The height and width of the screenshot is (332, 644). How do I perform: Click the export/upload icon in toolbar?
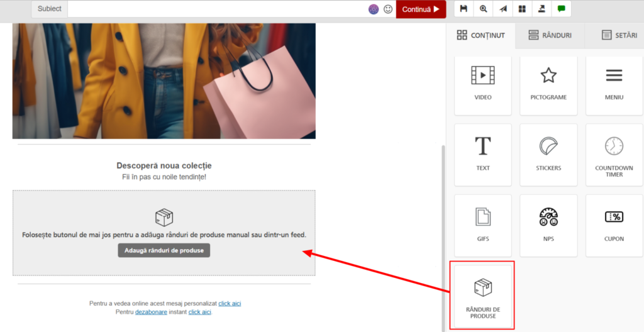point(541,9)
